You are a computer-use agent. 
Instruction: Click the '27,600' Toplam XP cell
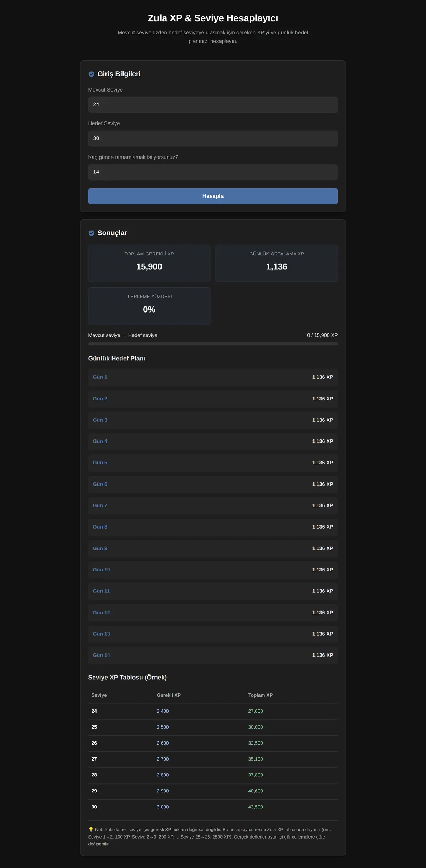[256, 711]
